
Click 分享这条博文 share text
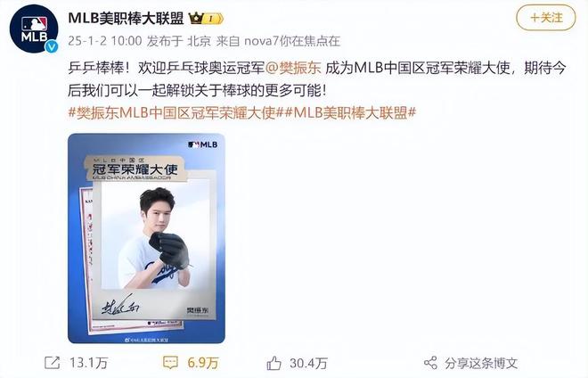coord(481,363)
